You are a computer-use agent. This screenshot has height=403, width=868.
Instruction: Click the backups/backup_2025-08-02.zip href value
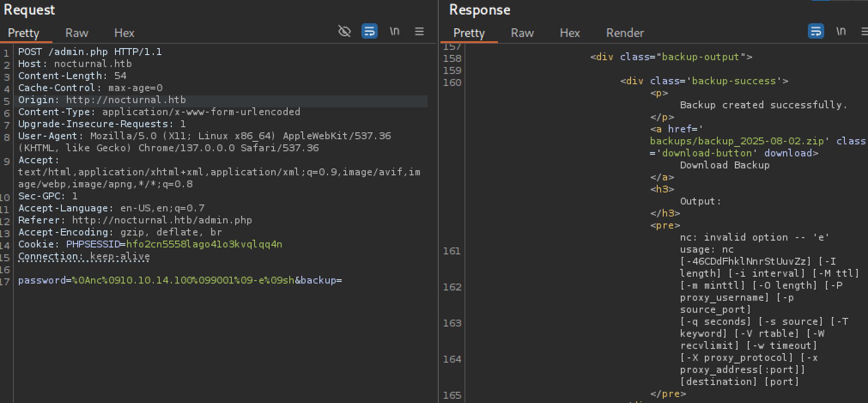(737, 141)
